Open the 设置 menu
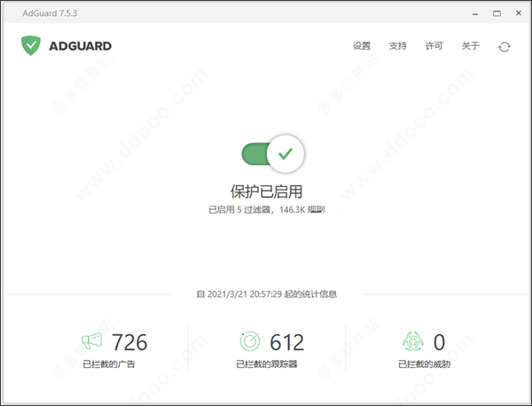Image resolution: width=532 pixels, height=406 pixels. point(362,46)
